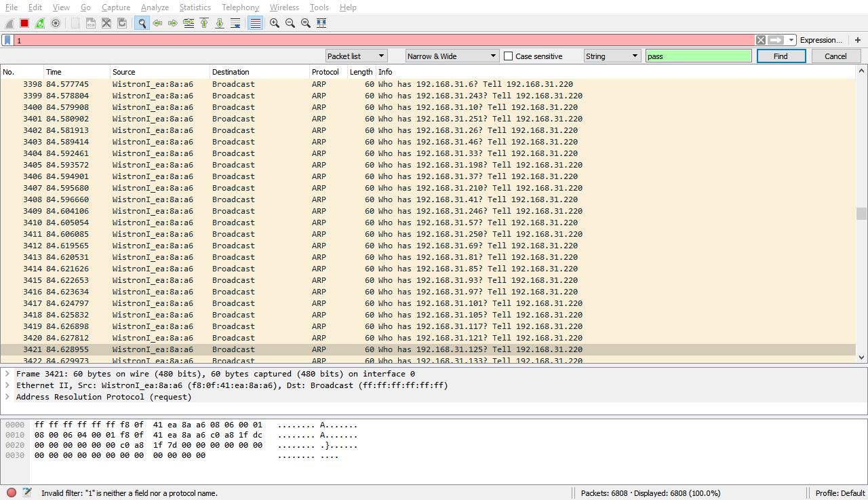Viewport: 868px width, 500px height.
Task: Open the Analyze menu
Action: pyautogui.click(x=155, y=7)
